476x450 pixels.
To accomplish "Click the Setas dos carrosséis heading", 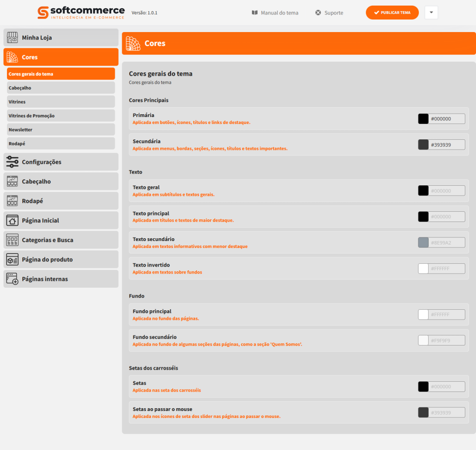I will 153,368.
